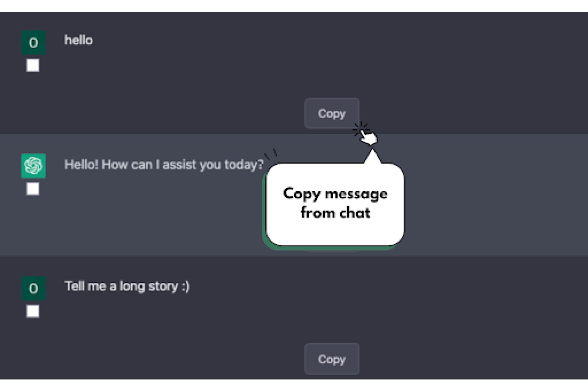Click the words 'Copy message' in the tooltip
The image size is (588, 392).
[x=335, y=194]
